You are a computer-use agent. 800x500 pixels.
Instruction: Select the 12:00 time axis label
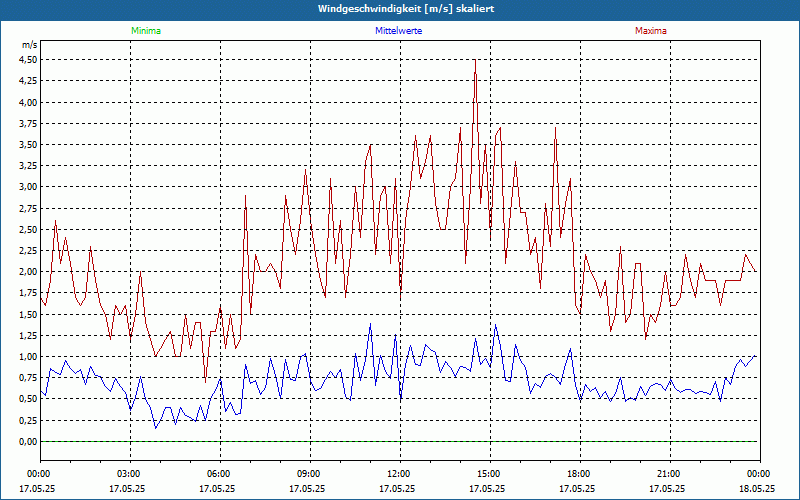[399, 474]
